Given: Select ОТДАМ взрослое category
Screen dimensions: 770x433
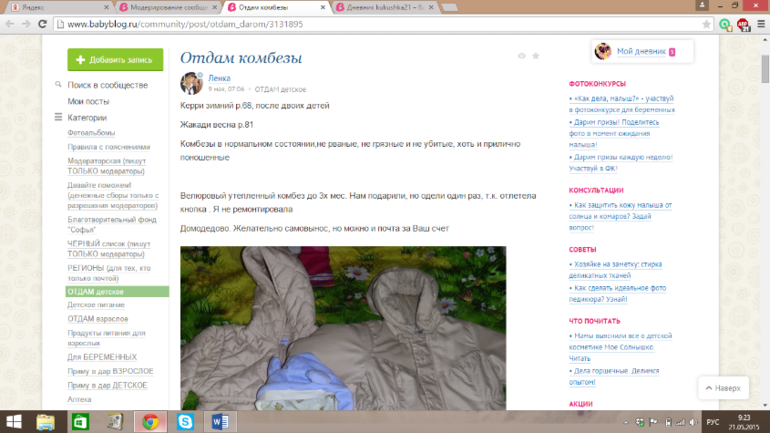Looking at the screenshot, I should point(100,318).
